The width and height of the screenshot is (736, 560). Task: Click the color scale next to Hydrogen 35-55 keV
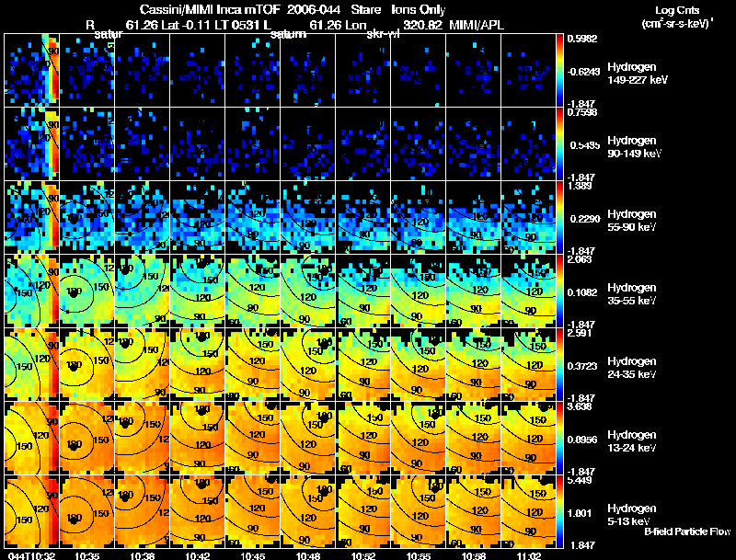click(x=559, y=291)
